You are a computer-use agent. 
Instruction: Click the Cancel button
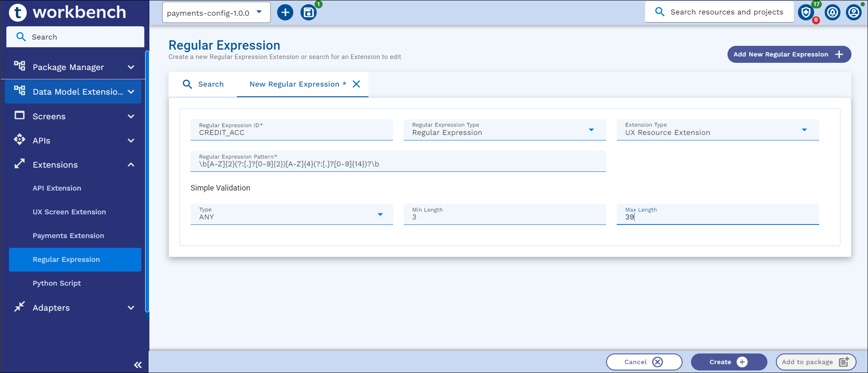[x=643, y=362]
